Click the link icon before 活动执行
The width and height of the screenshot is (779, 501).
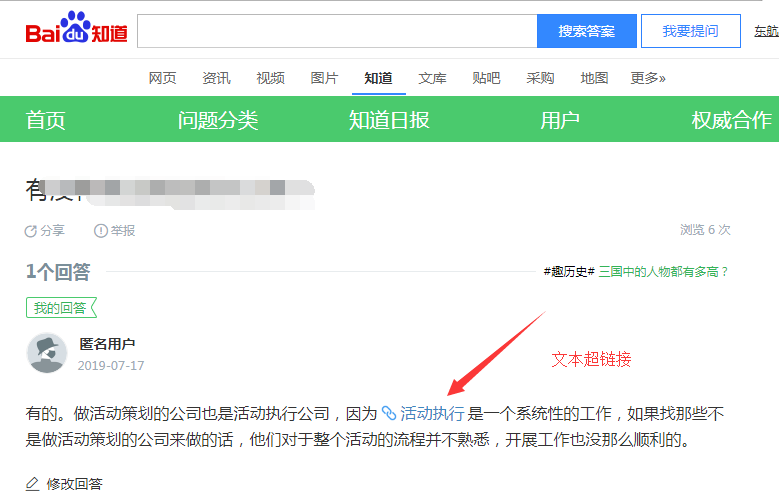tap(389, 412)
